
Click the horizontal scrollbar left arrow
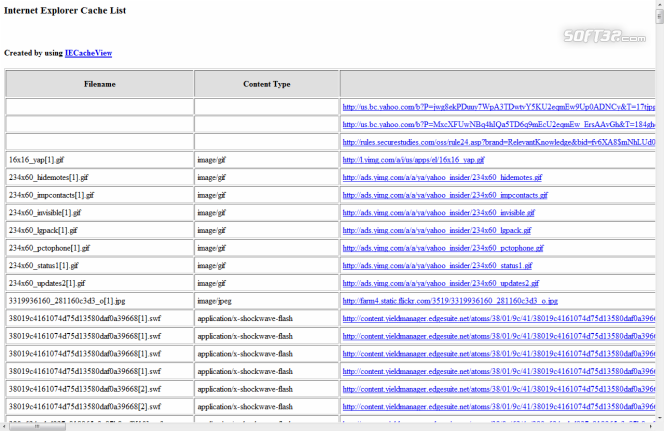[4, 427]
